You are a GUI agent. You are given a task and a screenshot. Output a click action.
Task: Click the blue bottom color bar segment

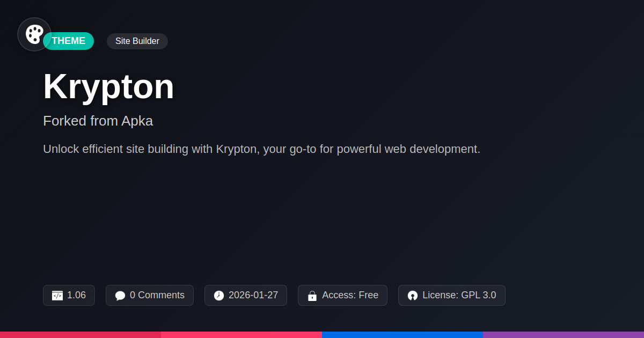(x=402, y=334)
